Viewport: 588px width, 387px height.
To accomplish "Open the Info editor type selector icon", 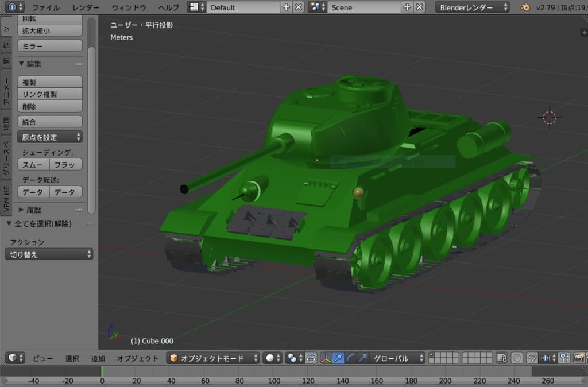I will 16,7.
